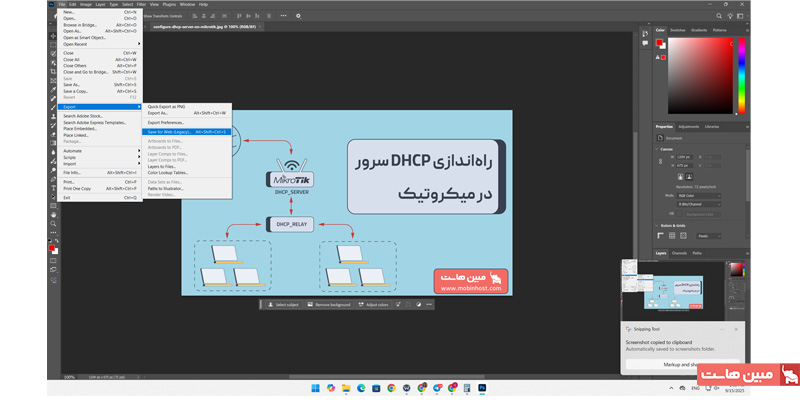Screen dimensions: 800x400
Task: Click the horizontal scrollbar below canvas
Action: click(x=386, y=377)
